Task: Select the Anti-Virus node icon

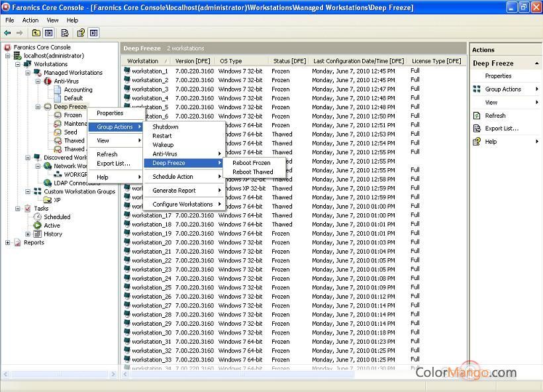Action: [48, 81]
